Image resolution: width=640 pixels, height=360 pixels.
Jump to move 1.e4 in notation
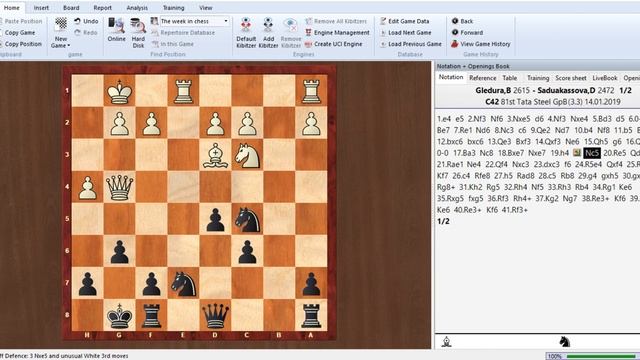(x=444, y=119)
